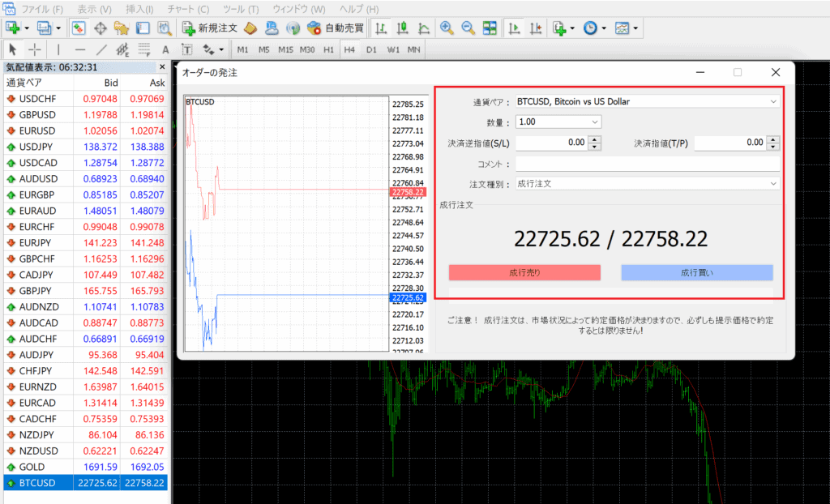Open the 表示 (V) menu
The image size is (830, 504).
[94, 9]
